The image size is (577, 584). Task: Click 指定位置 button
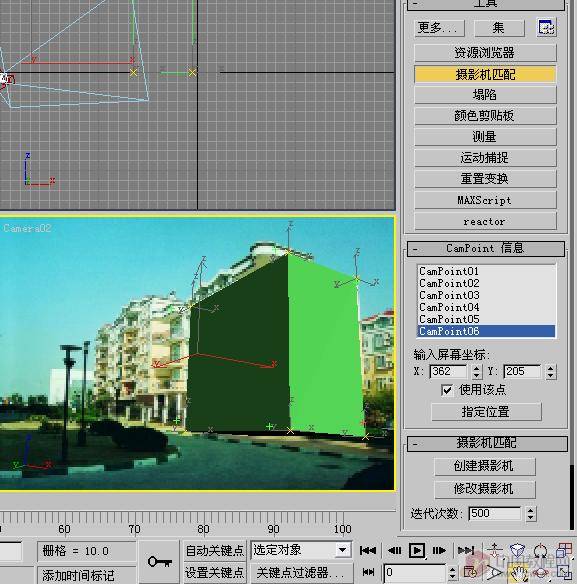pyautogui.click(x=486, y=412)
